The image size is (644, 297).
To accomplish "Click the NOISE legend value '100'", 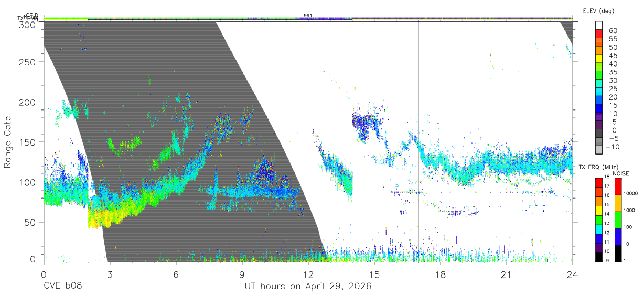I will click(x=628, y=227).
